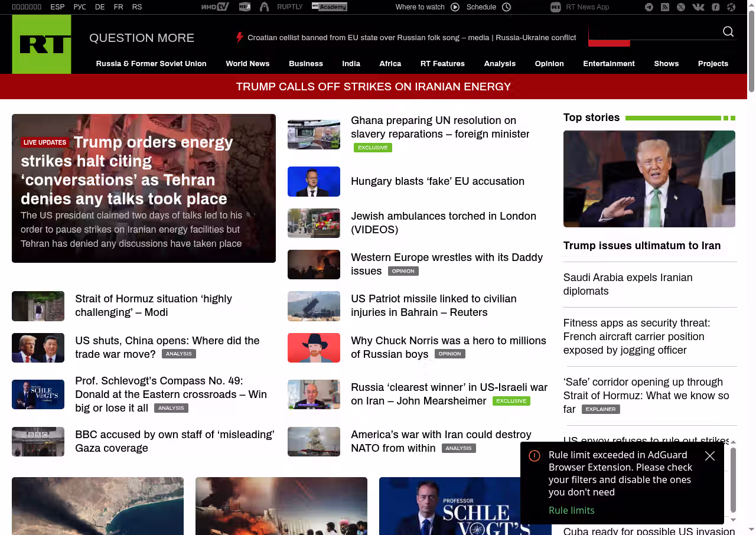Open the Trump ultimatum top story image
756x535 pixels.
click(649, 179)
